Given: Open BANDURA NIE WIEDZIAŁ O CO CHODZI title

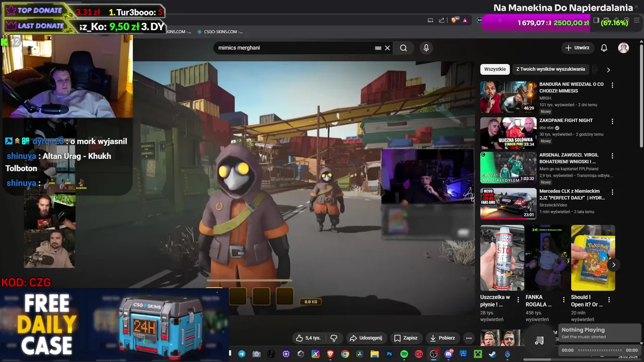Looking at the screenshot, I should pyautogui.click(x=572, y=87).
